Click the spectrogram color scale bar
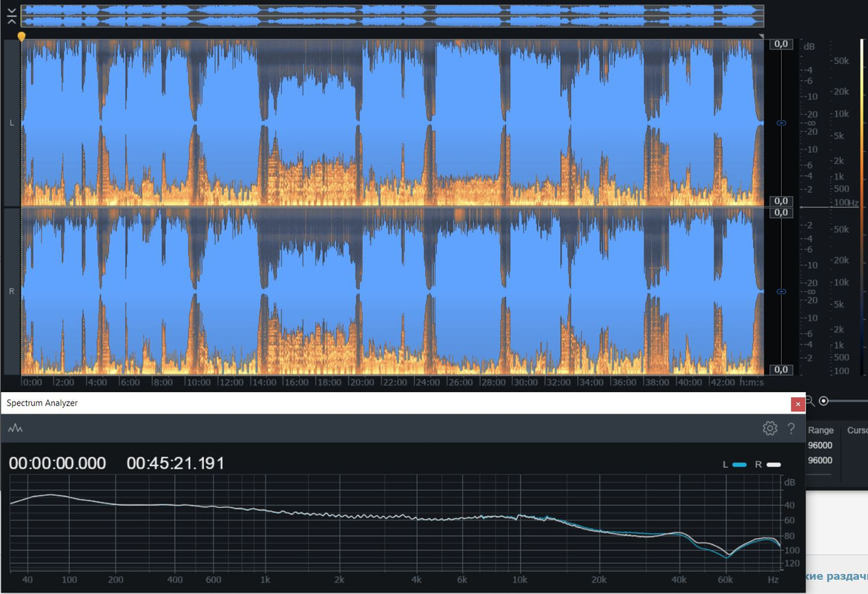The height and width of the screenshot is (594, 868). tap(863, 206)
